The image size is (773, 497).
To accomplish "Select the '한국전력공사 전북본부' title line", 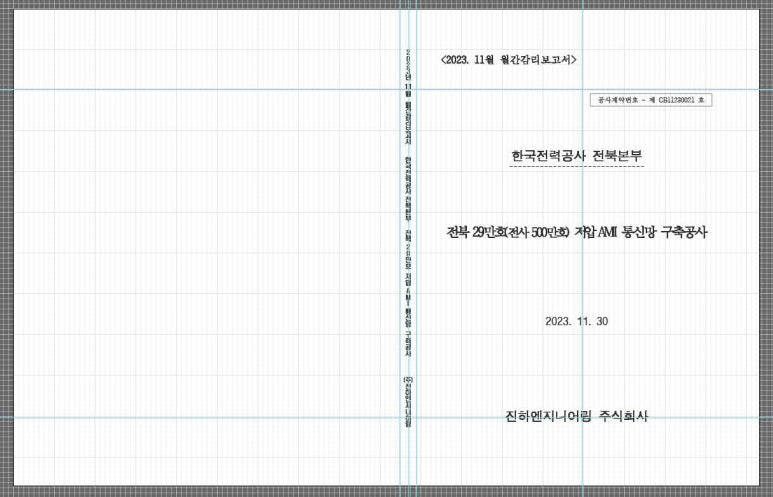I will [x=577, y=156].
